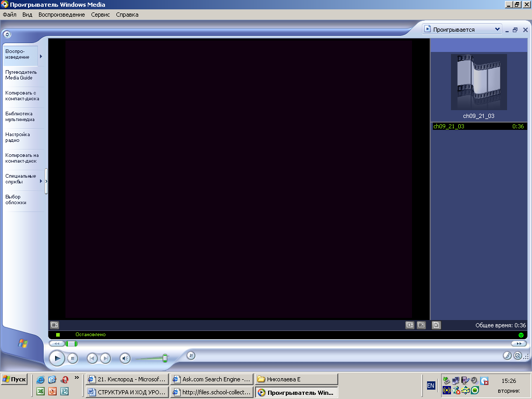This screenshot has width=532, height=399.
Task: Open the Воспроизведение menu in menu bar
Action: tap(61, 15)
